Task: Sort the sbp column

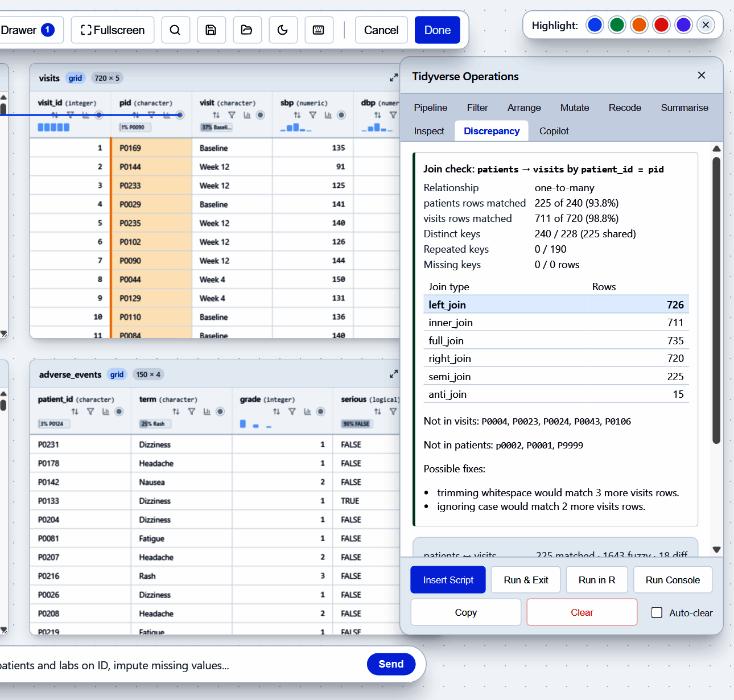Action: click(x=297, y=115)
